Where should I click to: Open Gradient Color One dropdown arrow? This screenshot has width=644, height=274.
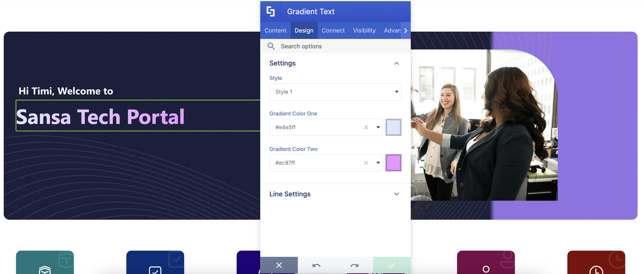click(x=378, y=127)
